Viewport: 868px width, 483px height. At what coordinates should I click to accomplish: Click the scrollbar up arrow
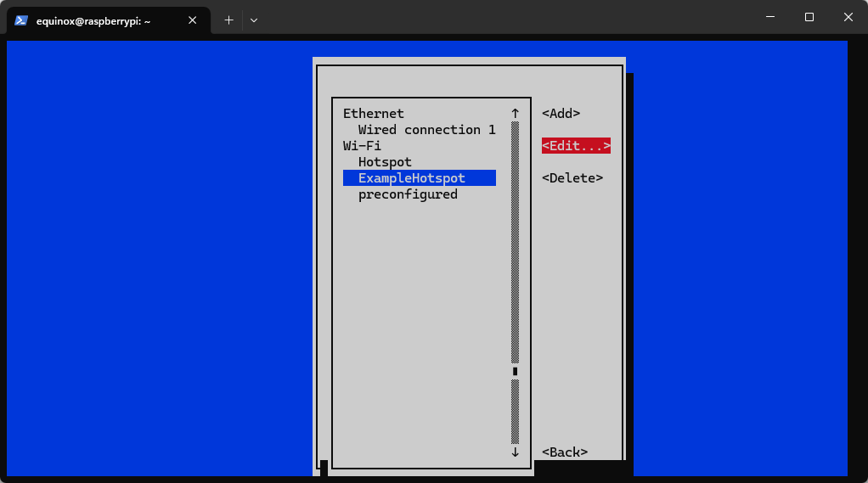point(516,114)
